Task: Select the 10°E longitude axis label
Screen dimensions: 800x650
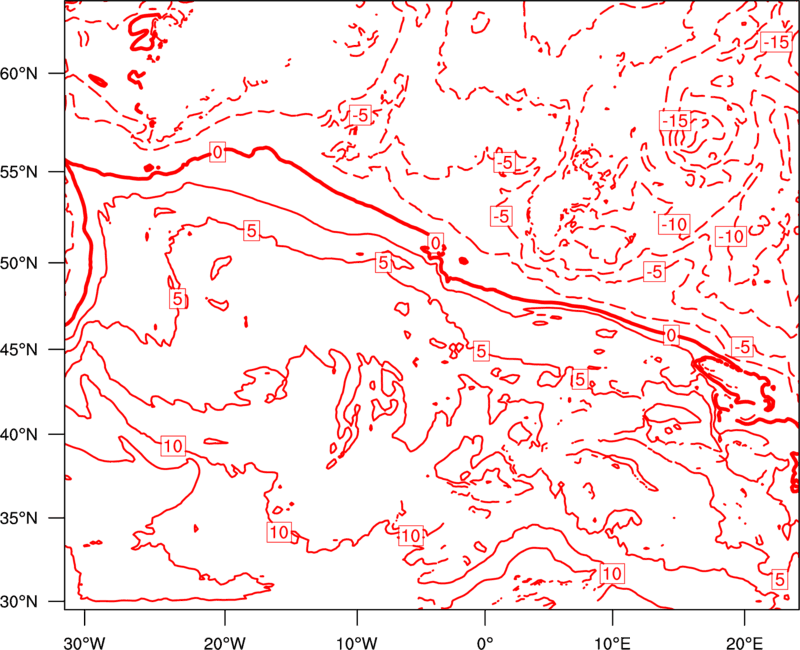Action: click(612, 642)
